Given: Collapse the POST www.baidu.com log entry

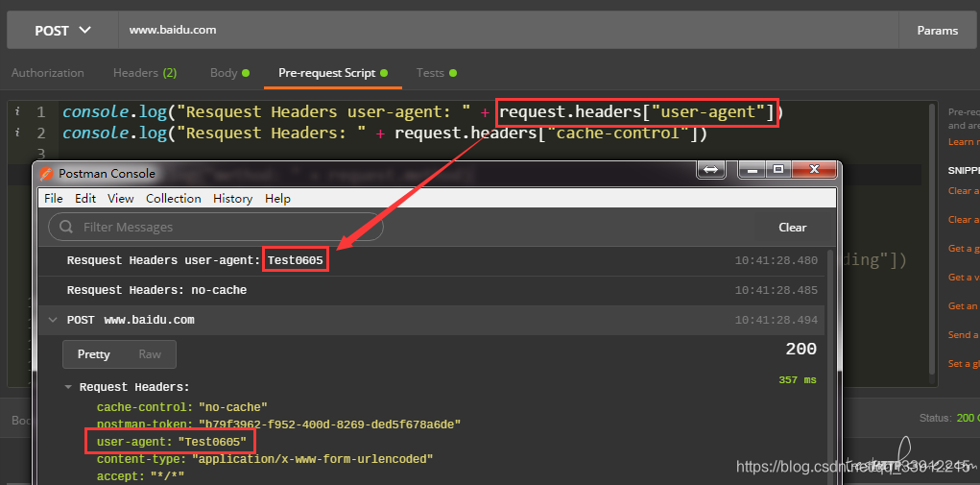Looking at the screenshot, I should 53,320.
